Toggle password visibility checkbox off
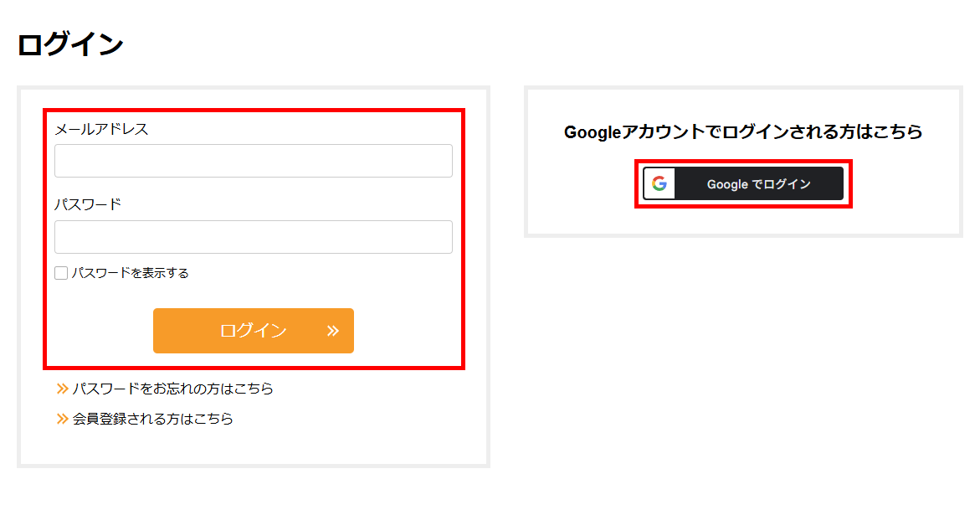Screen dimensions: 980x510 60,272
